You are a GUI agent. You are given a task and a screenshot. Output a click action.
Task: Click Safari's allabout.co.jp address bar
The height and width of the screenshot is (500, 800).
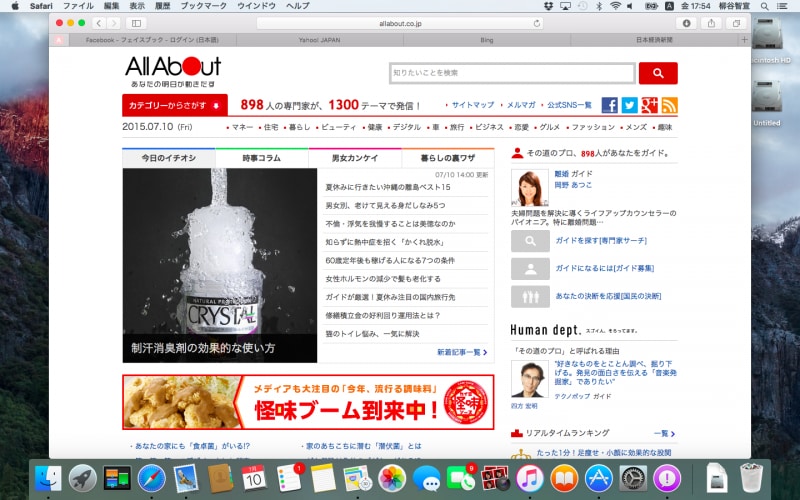[400, 23]
